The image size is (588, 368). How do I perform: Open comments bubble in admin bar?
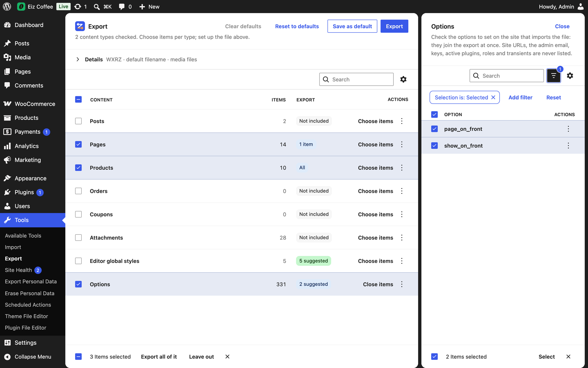click(x=125, y=7)
